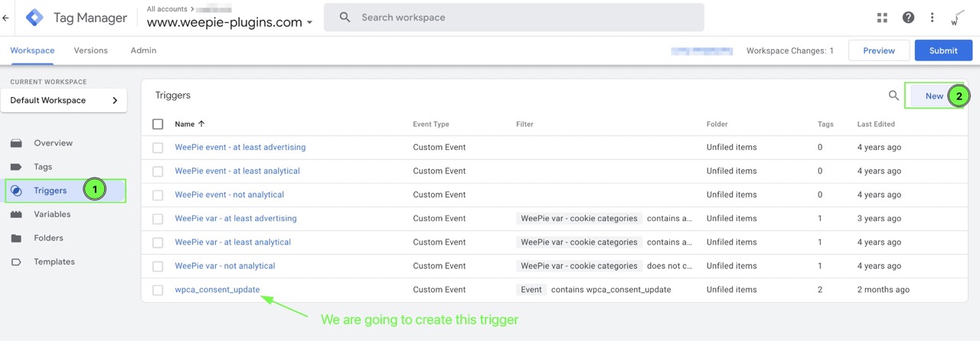The width and height of the screenshot is (980, 341).
Task: Switch to the Admin tab
Action: click(x=143, y=50)
